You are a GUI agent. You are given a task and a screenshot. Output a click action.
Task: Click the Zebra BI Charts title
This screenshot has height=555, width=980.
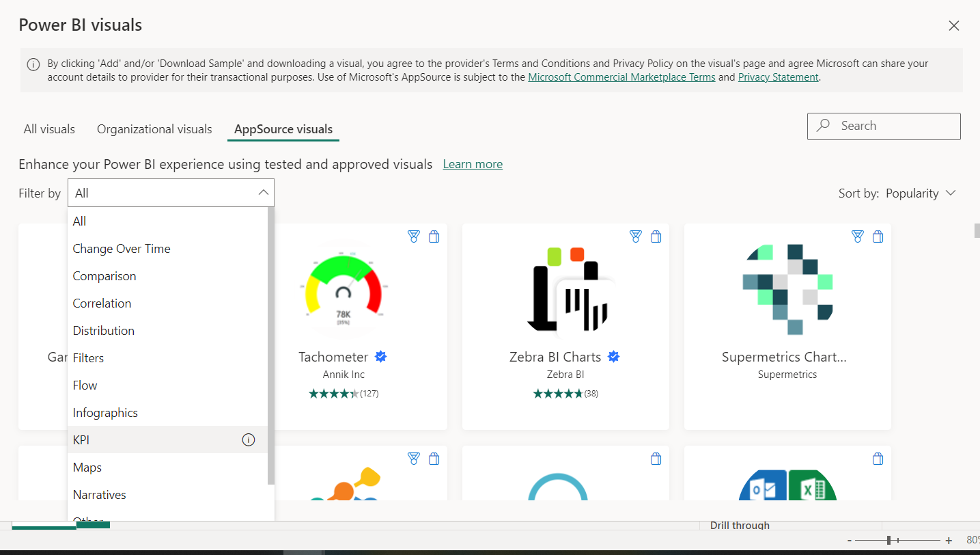coord(555,357)
